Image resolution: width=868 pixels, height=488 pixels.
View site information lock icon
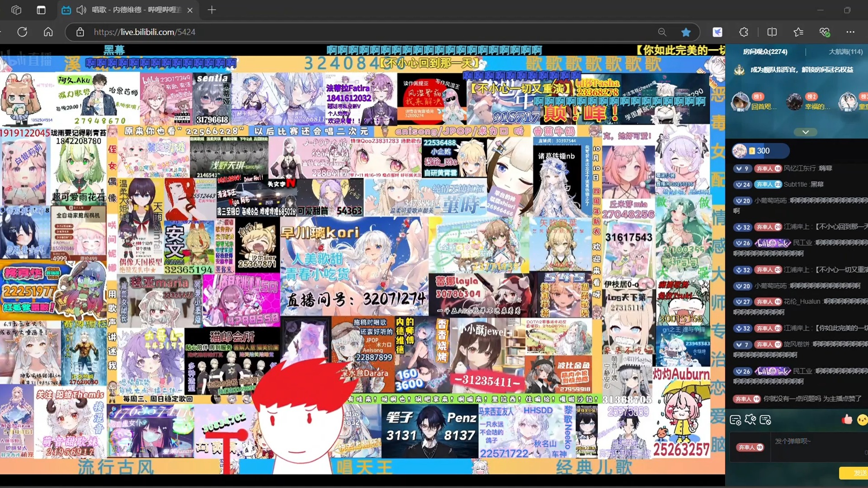click(x=80, y=32)
